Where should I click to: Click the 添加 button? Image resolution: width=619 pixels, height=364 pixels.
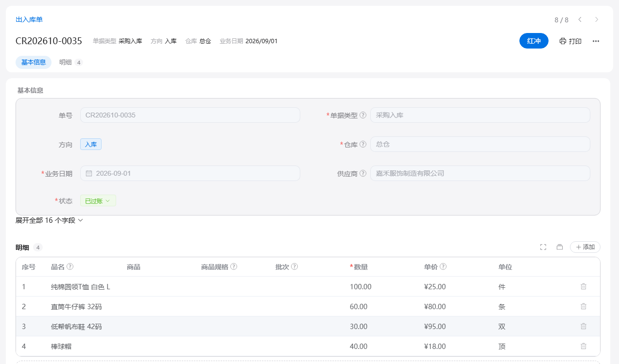(x=585, y=247)
